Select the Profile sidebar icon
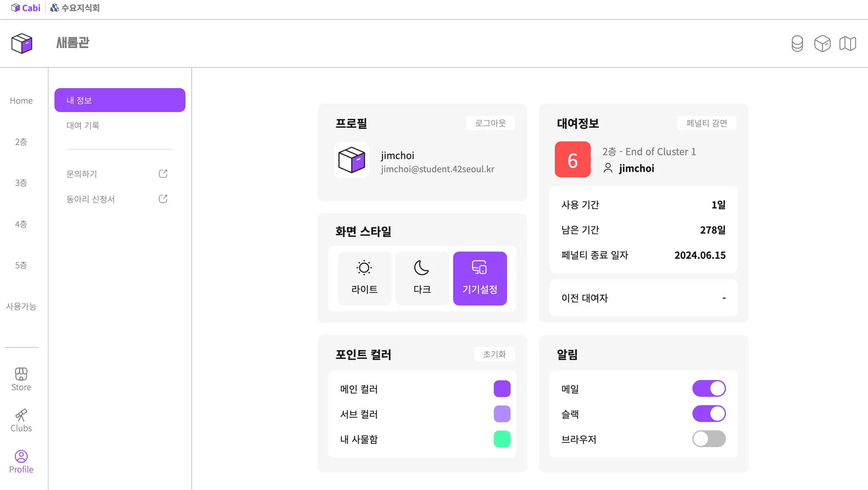 pyautogui.click(x=21, y=456)
